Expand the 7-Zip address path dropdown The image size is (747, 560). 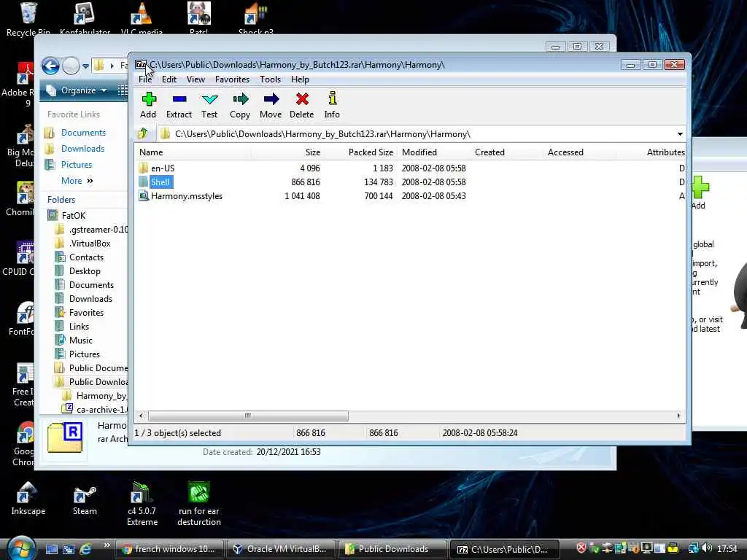(680, 134)
